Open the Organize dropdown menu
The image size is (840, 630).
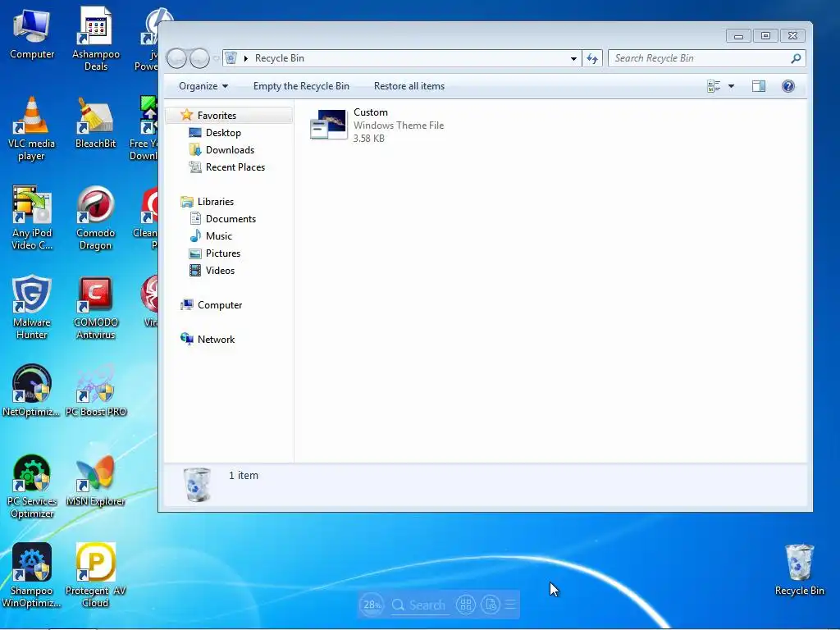[203, 86]
